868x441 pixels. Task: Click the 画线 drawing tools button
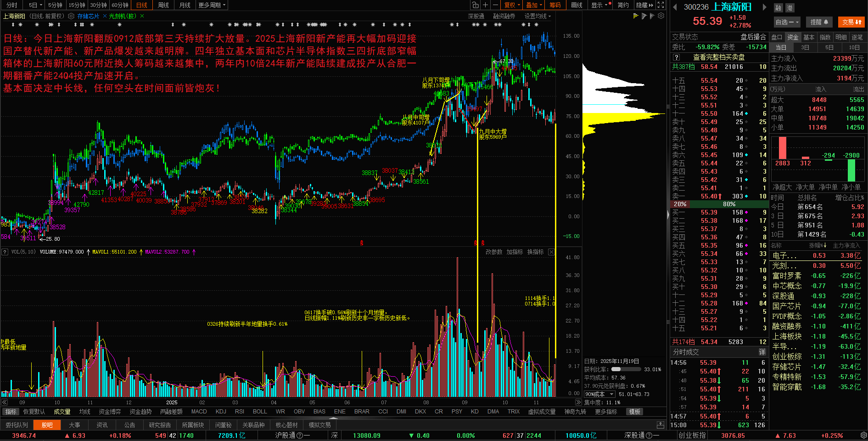click(577, 5)
